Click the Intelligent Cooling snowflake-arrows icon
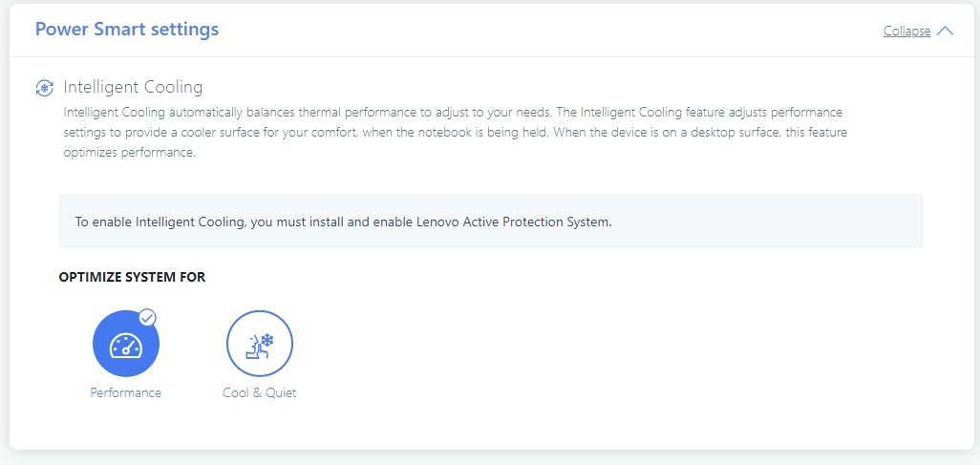Viewport: 980px width, 465px height. click(44, 88)
